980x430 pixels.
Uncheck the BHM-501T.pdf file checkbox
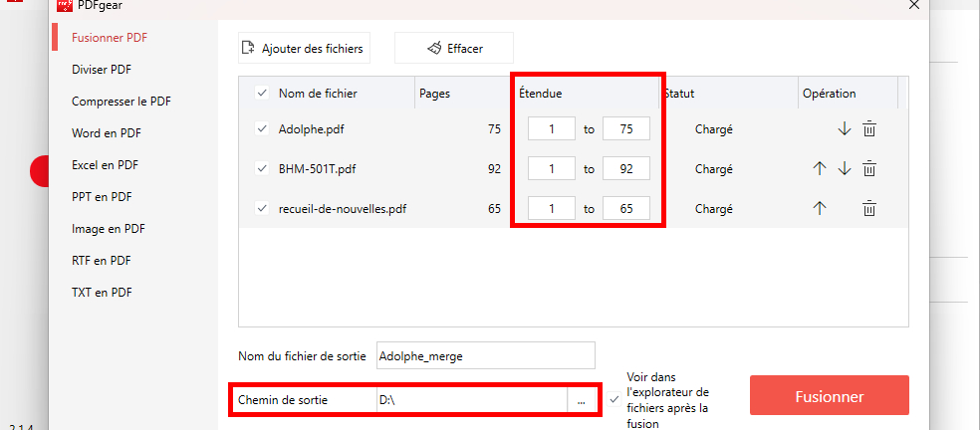click(261, 169)
